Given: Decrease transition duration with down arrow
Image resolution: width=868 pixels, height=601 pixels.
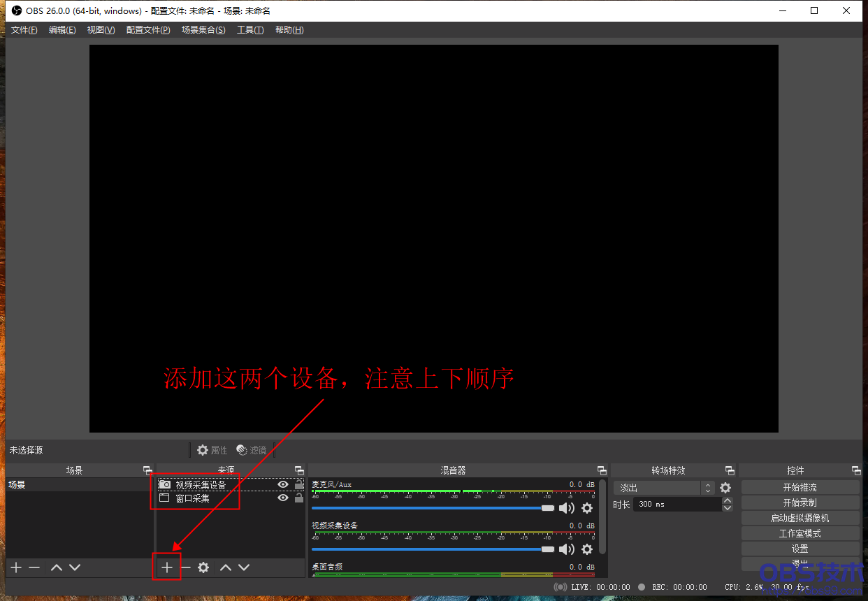Looking at the screenshot, I should pos(728,507).
